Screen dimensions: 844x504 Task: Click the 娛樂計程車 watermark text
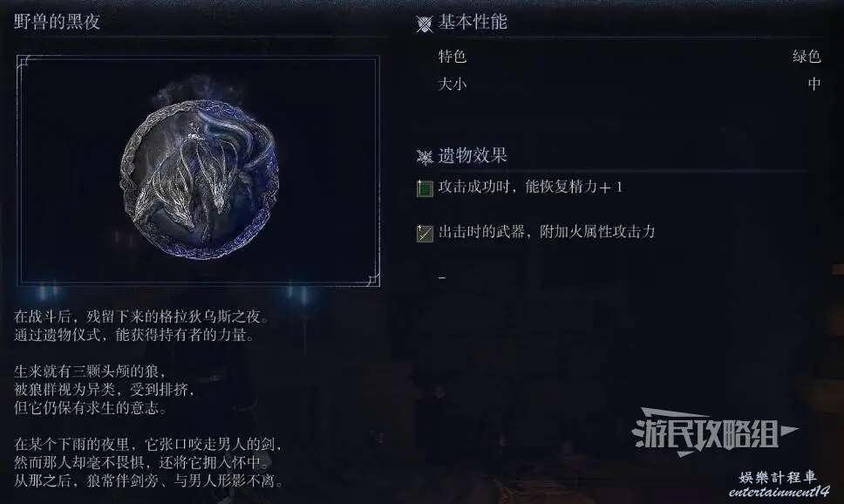tap(778, 477)
